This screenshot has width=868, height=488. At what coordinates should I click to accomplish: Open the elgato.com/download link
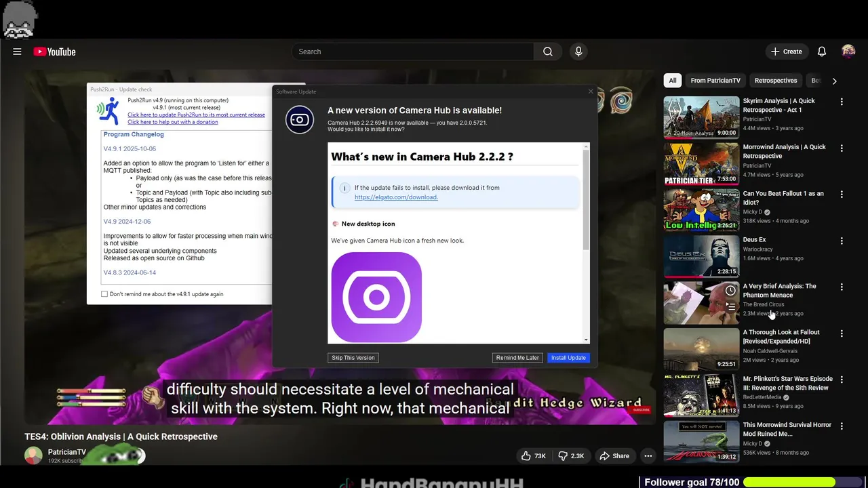pos(396,197)
